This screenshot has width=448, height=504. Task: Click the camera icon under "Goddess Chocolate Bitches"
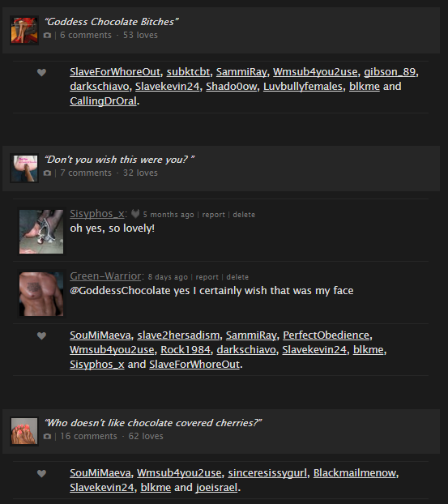pos(47,36)
